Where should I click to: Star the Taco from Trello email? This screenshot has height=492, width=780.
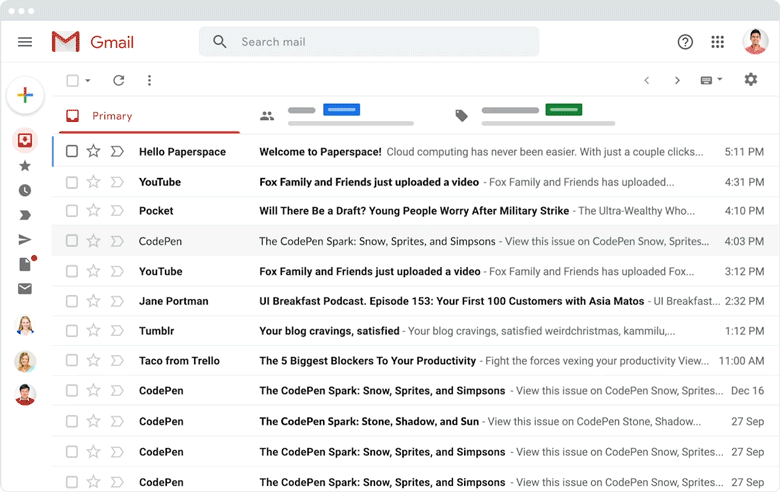[94, 360]
